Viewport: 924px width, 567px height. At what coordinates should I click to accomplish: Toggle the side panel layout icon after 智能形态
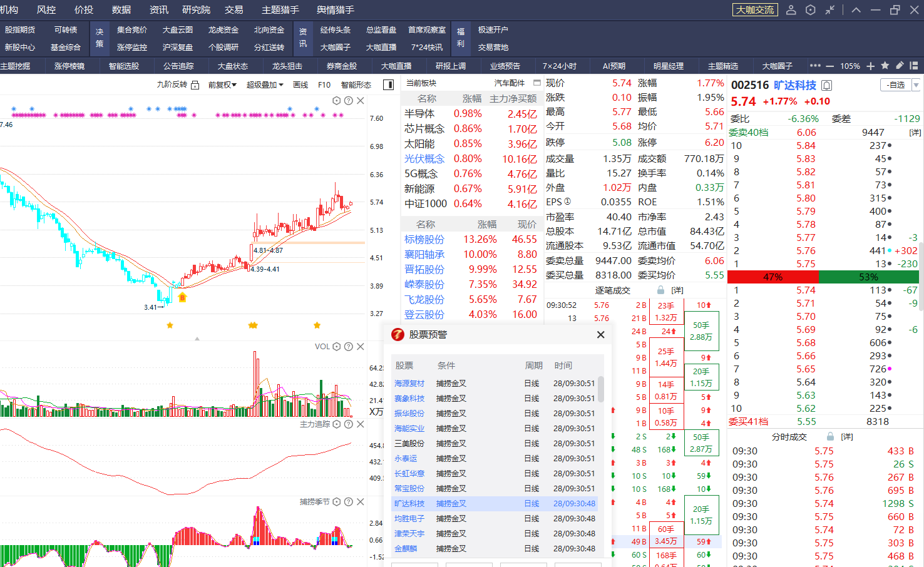click(389, 84)
